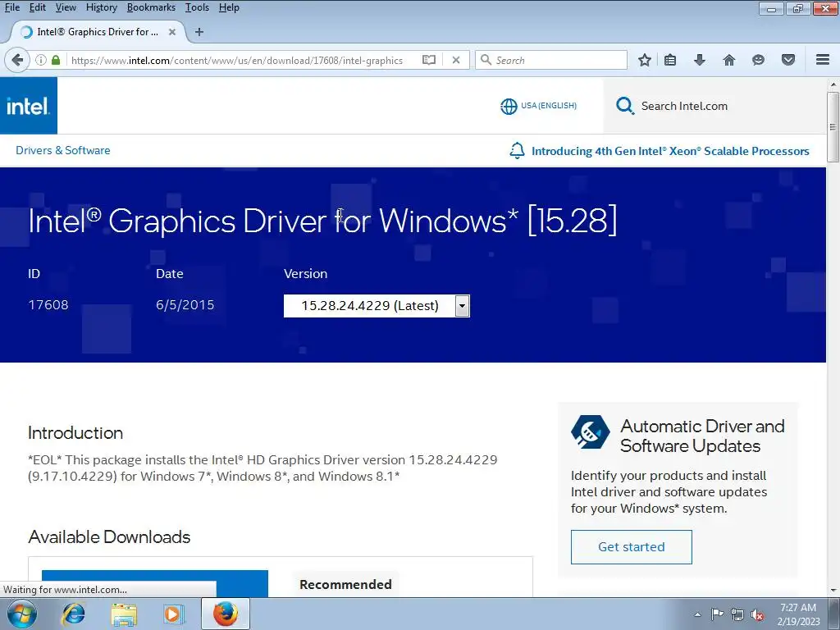840x630 pixels.
Task: Bookmark this page with the star icon
Action: (645, 60)
